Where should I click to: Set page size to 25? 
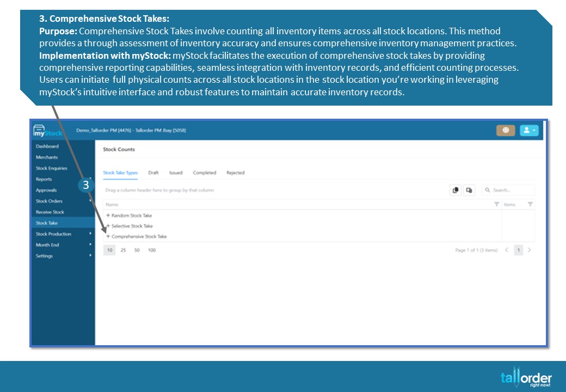click(x=123, y=250)
